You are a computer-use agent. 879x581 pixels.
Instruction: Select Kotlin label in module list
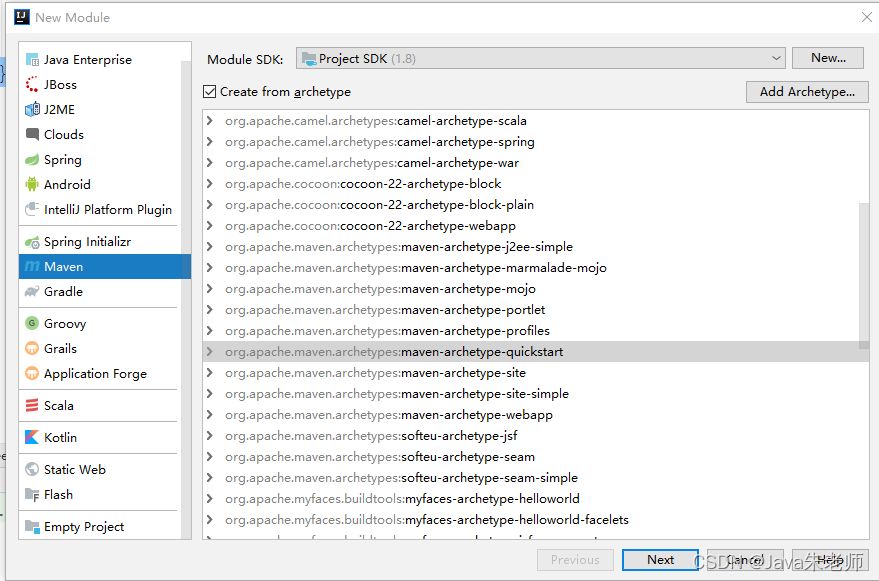[61, 437]
